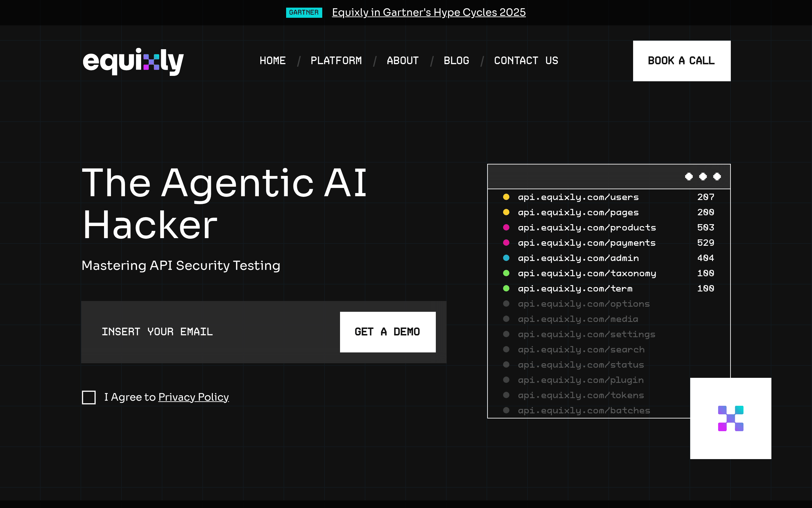Image resolution: width=812 pixels, height=508 pixels.
Task: Click gray status dot beside api.equixly.com/media
Action: click(x=506, y=319)
